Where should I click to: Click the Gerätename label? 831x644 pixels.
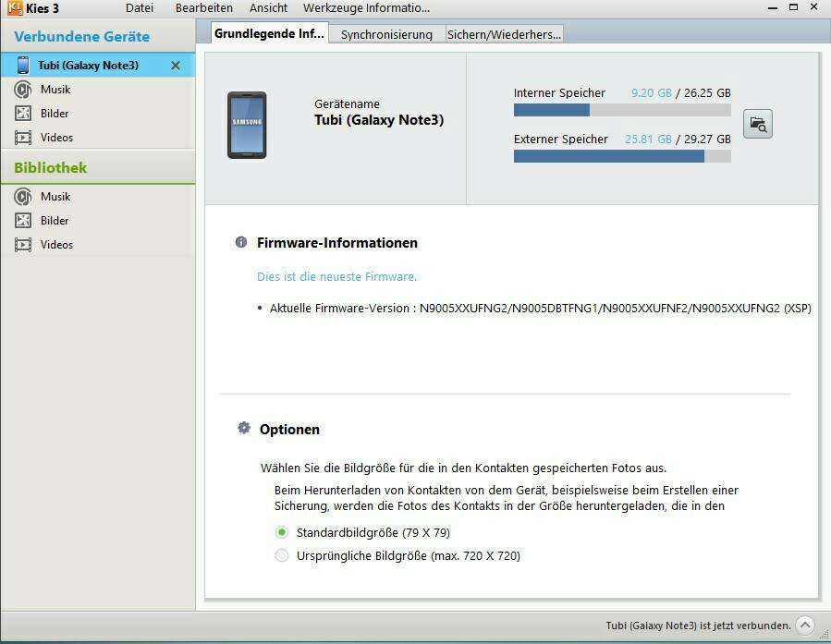(347, 103)
